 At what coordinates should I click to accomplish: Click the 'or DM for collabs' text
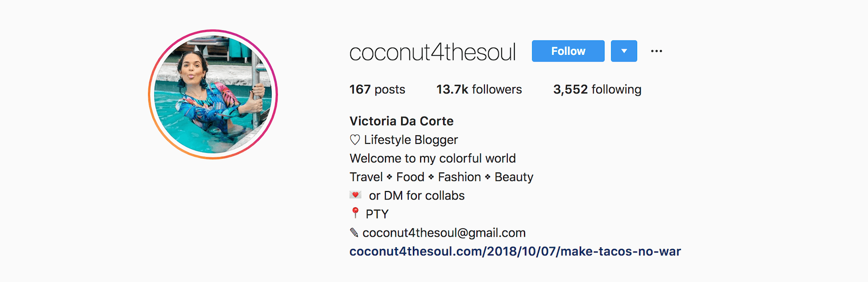click(416, 195)
